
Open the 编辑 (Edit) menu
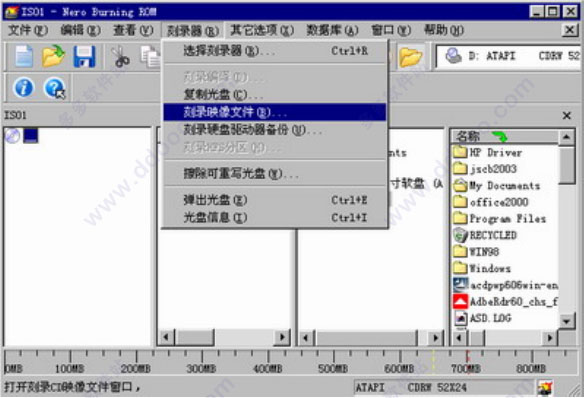click(x=80, y=30)
